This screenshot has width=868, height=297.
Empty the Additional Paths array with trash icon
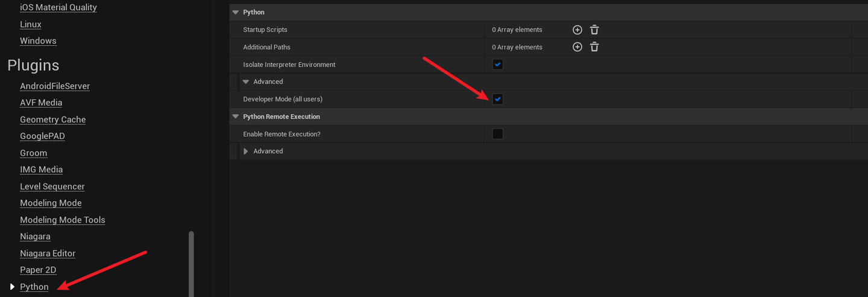(x=594, y=47)
